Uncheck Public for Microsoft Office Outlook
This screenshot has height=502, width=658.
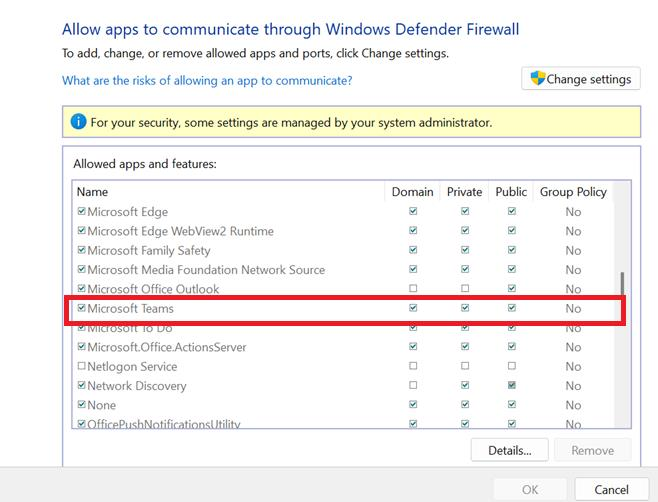[x=512, y=288]
